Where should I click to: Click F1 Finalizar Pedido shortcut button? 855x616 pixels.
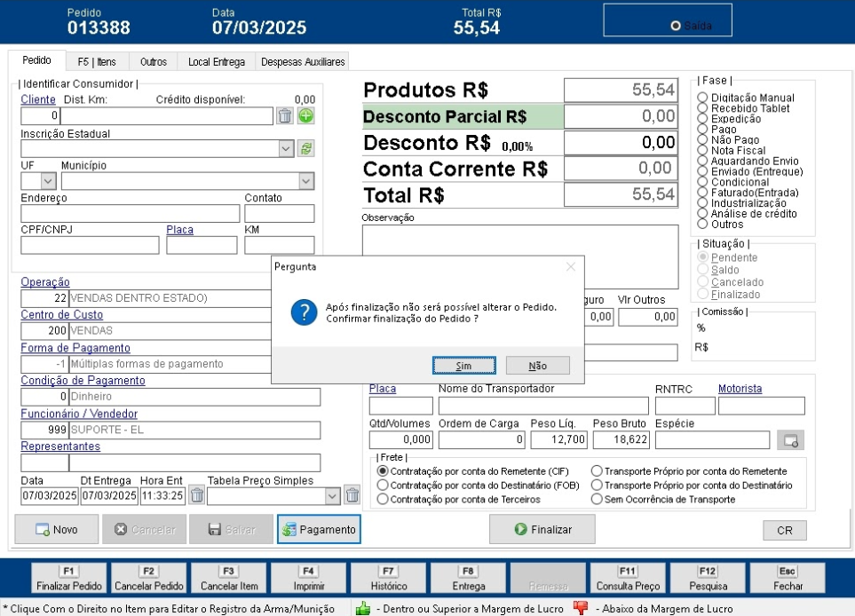[x=69, y=579]
